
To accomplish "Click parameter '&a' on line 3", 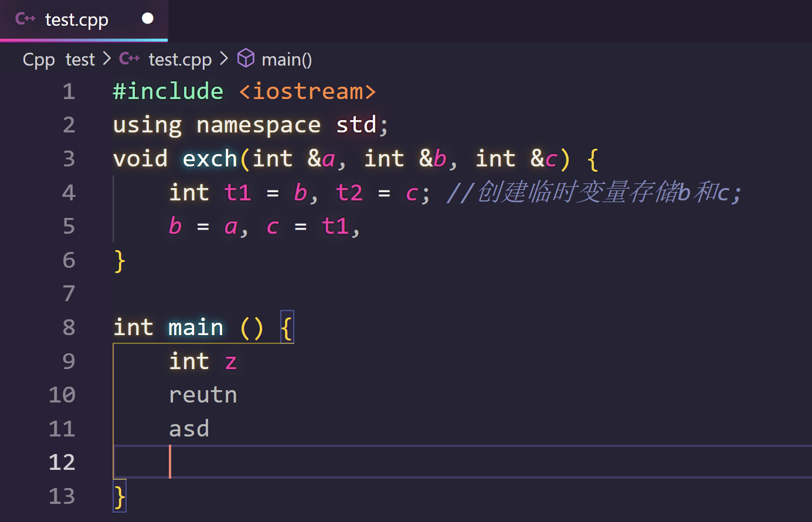I will click(321, 159).
